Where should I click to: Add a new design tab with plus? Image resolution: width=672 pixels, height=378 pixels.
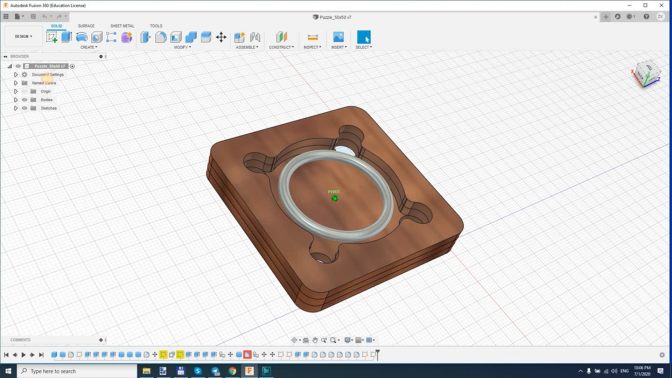pyautogui.click(x=606, y=17)
